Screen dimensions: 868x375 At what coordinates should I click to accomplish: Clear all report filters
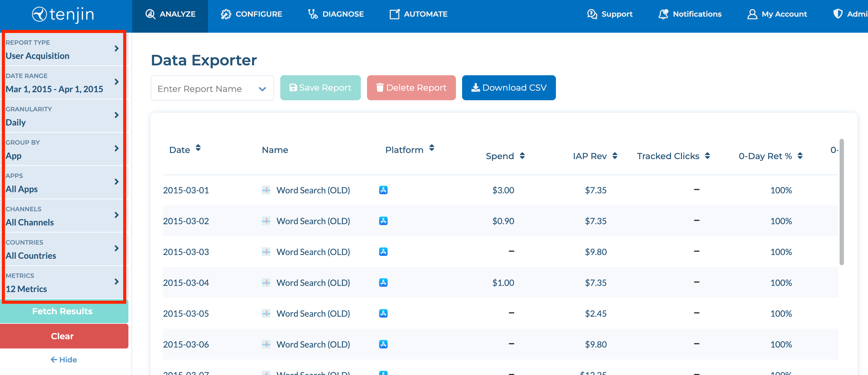point(63,336)
